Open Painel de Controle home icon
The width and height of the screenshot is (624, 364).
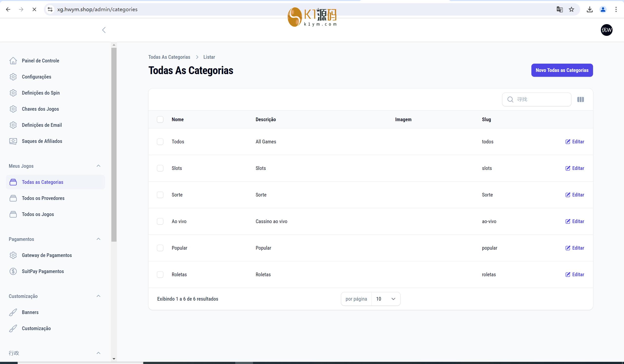[x=13, y=61]
